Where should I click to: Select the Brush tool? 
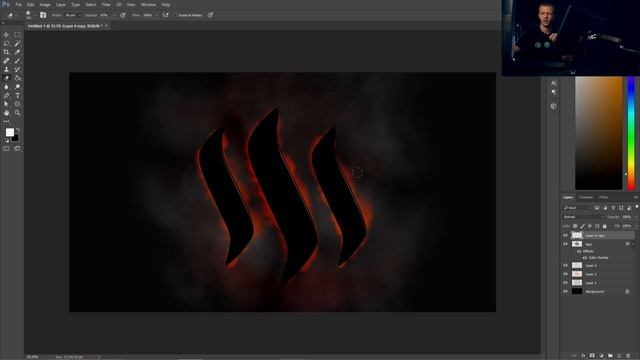tap(17, 61)
